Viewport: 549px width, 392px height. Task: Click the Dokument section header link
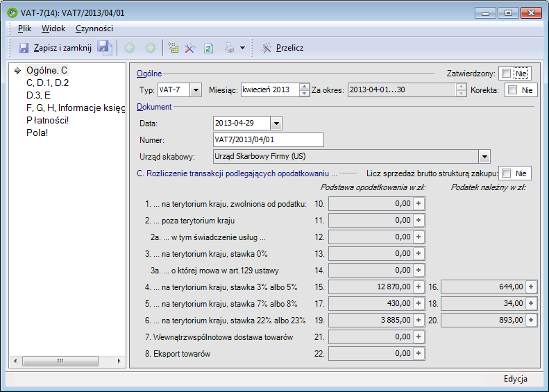(154, 107)
